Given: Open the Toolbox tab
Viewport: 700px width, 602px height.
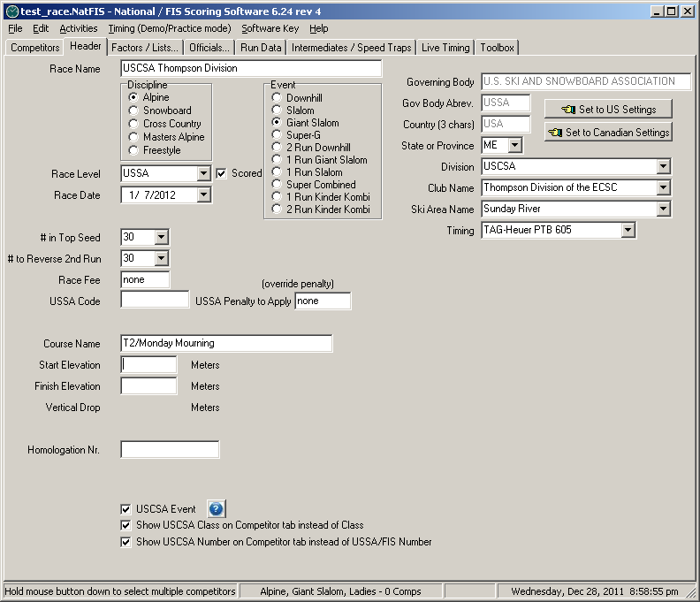Looking at the screenshot, I should pos(497,48).
